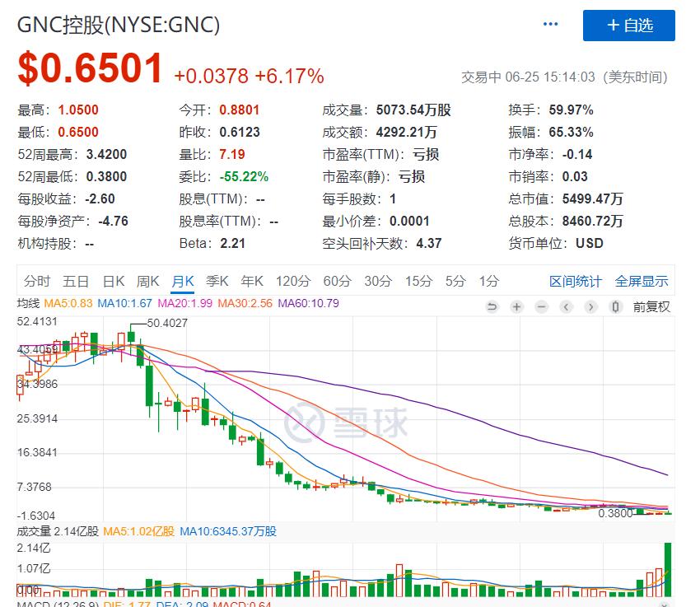
Task: Click the mobile view icon near 前复权
Action: (x=615, y=306)
